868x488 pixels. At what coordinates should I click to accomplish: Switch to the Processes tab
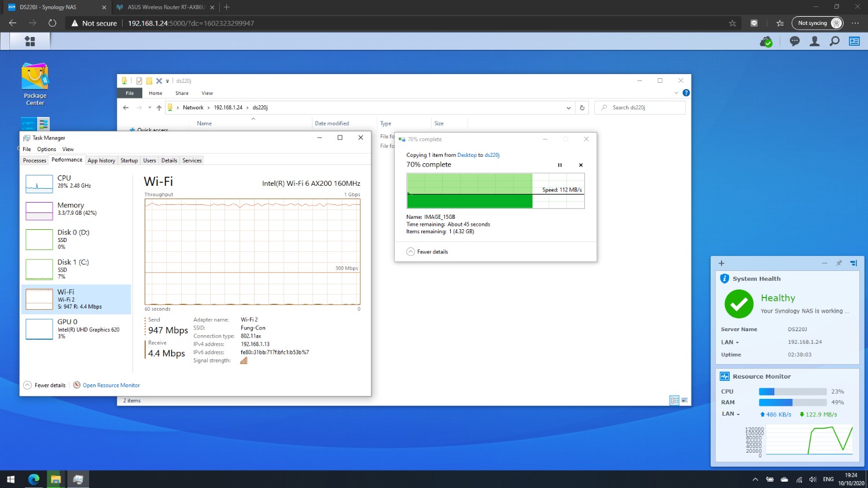(35, 160)
